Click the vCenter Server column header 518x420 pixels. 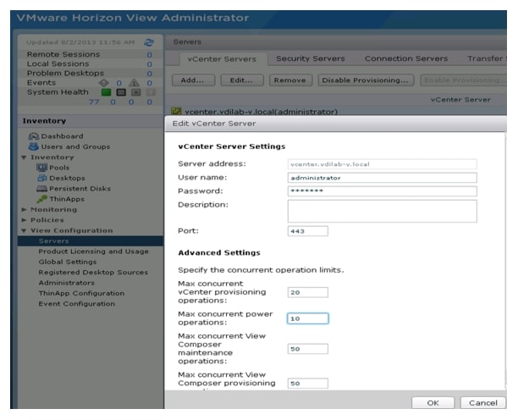click(x=460, y=100)
